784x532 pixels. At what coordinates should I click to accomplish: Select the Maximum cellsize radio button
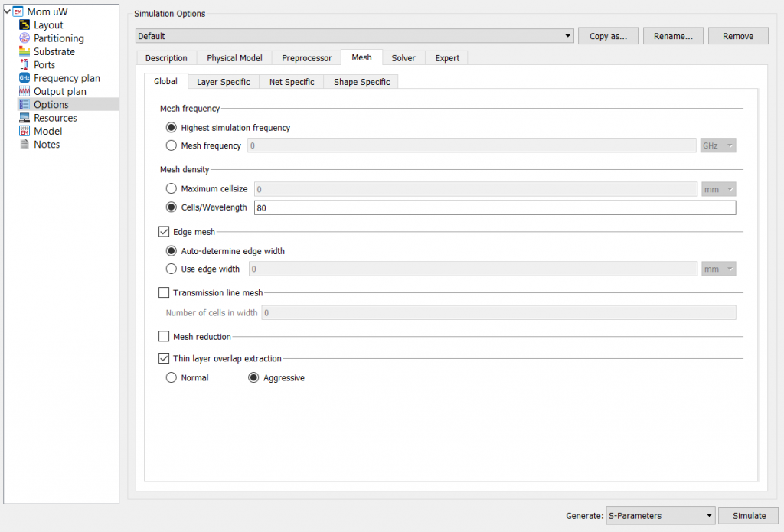pyautogui.click(x=171, y=189)
